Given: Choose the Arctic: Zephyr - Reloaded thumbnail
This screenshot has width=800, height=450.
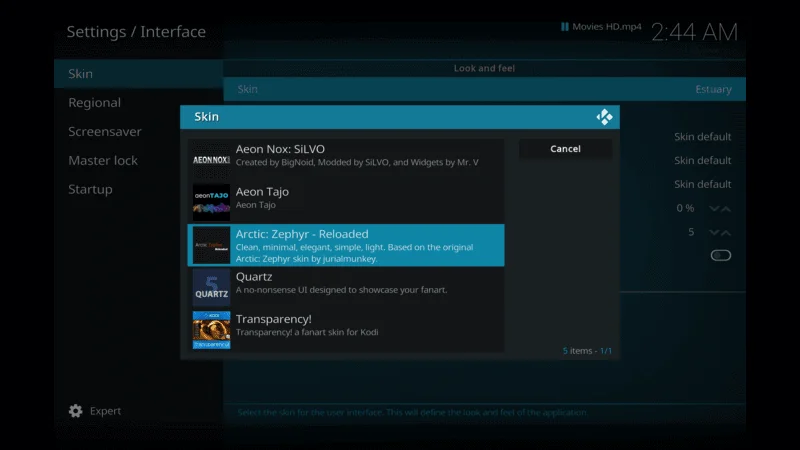Looking at the screenshot, I should pyautogui.click(x=211, y=245).
